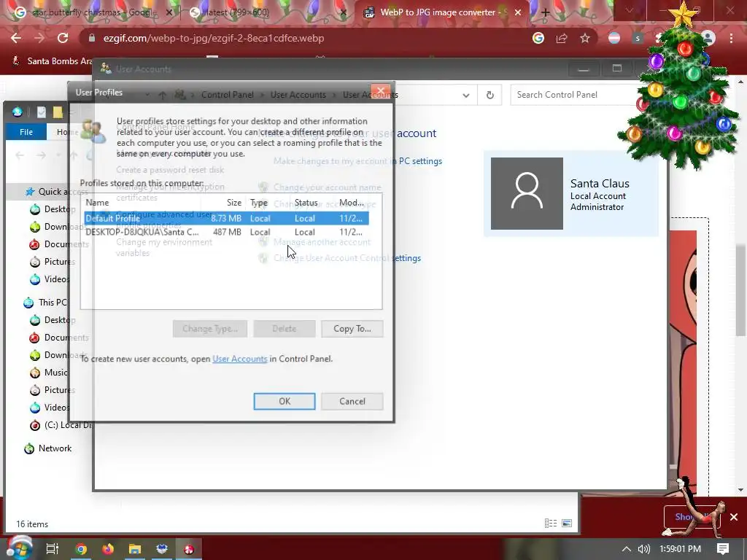The image size is (747, 560).
Task: Open the File tab in File Explorer
Action: tap(26, 132)
